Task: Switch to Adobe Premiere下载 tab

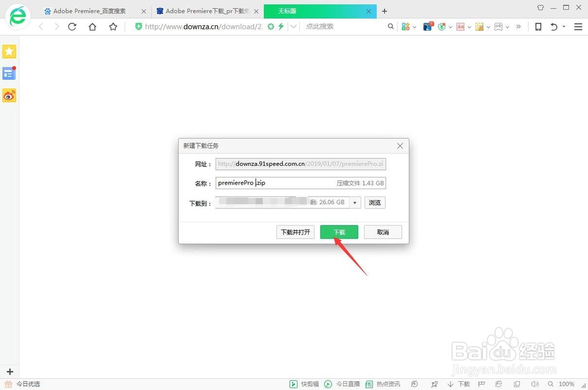Action: point(208,11)
